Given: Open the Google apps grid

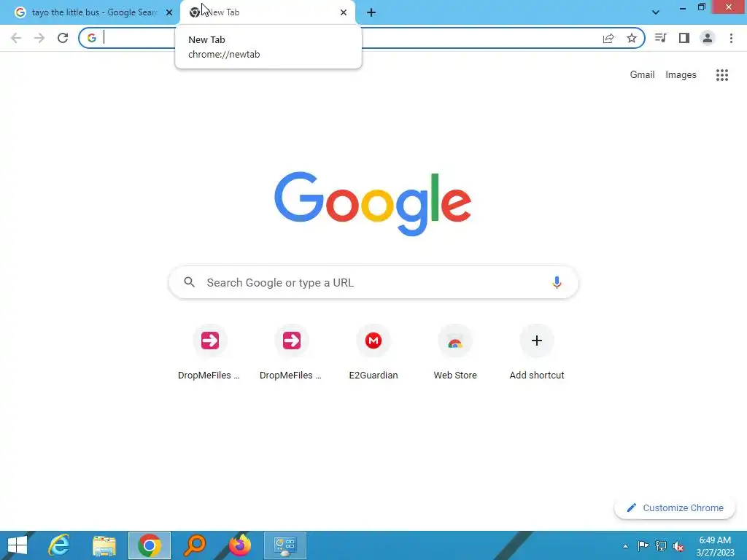Looking at the screenshot, I should point(722,75).
